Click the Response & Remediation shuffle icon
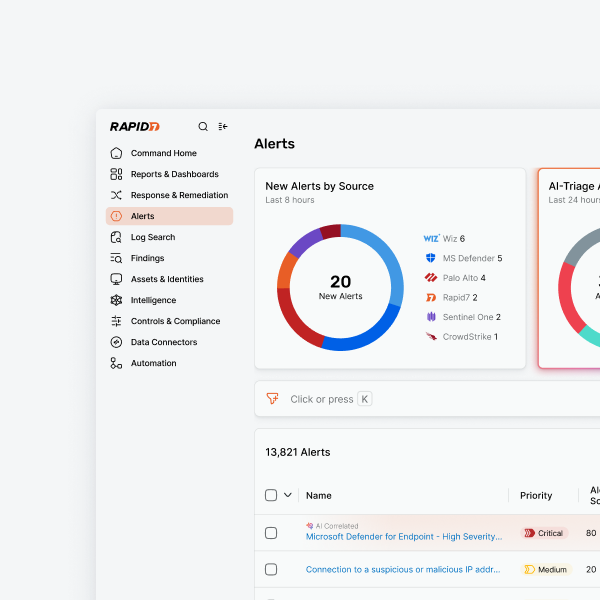Image resolution: width=600 pixels, height=600 pixels. pyautogui.click(x=116, y=195)
